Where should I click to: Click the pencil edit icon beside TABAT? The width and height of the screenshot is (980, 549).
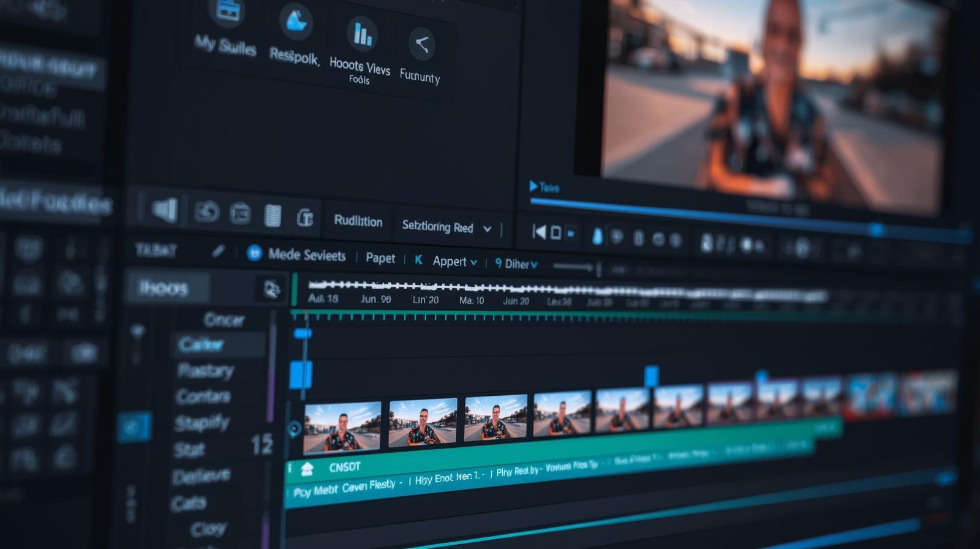(x=219, y=251)
